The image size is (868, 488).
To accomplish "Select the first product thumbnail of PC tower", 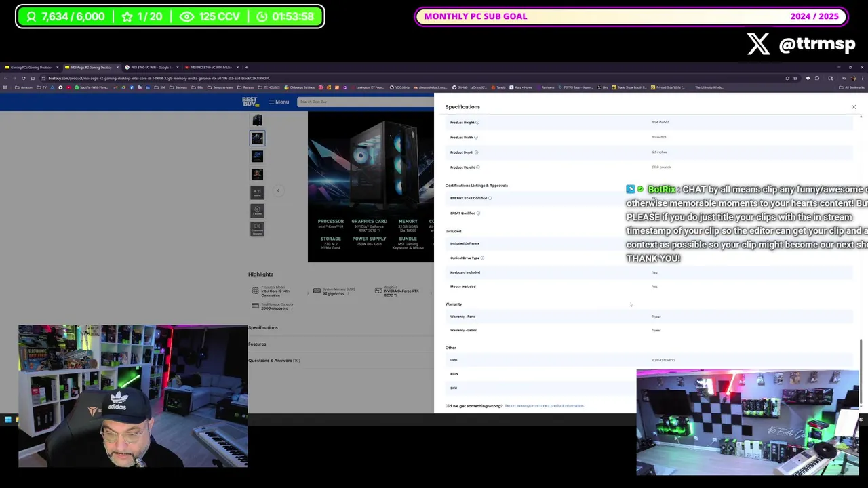I will [257, 120].
